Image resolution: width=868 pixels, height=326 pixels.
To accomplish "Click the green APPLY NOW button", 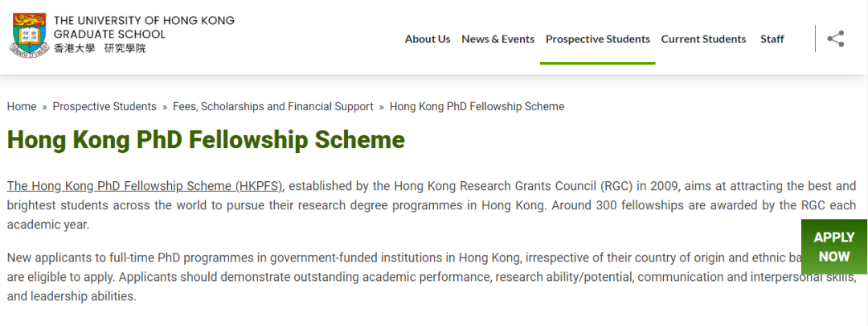I will pos(834,247).
